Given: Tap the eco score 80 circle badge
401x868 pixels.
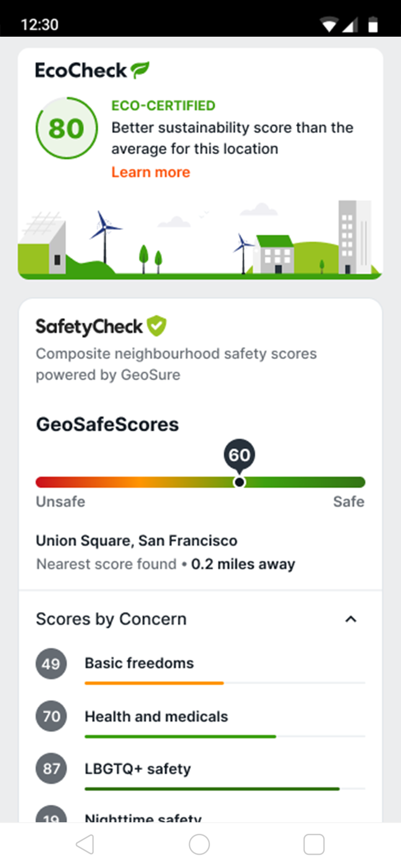Looking at the screenshot, I should pyautogui.click(x=67, y=128).
